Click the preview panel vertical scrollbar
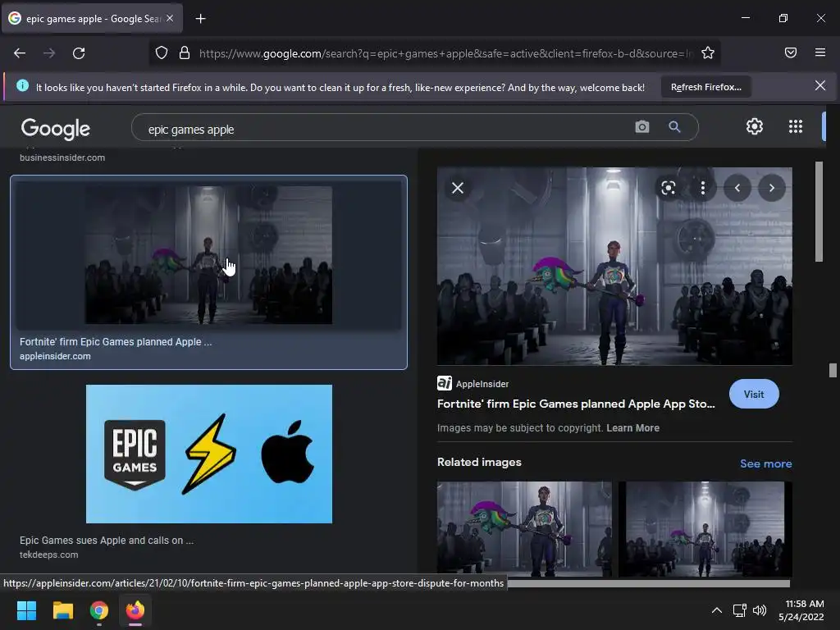 pyautogui.click(x=819, y=212)
